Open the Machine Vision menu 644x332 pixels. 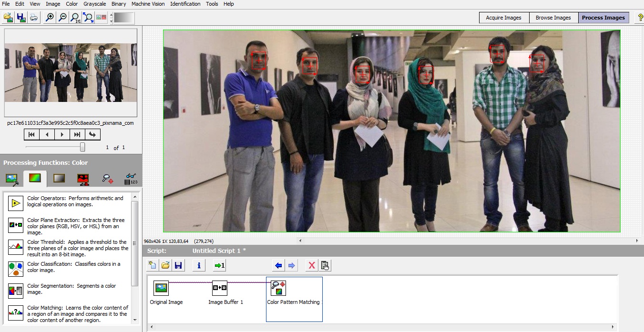[x=148, y=4]
